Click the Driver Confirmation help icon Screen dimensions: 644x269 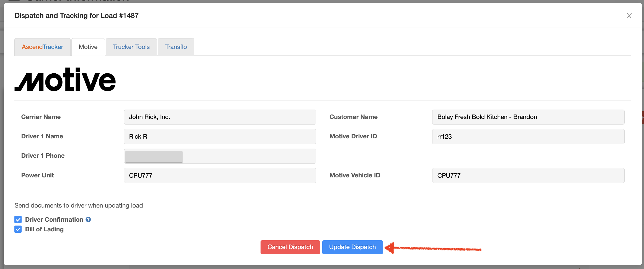(88, 219)
